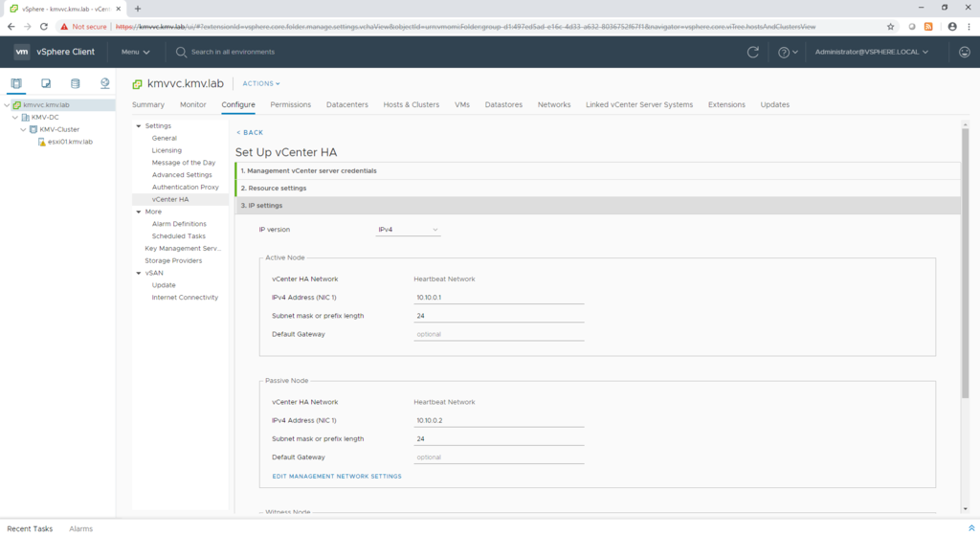This screenshot has width=980, height=536.
Task: Click the search magnifier icon
Action: pyautogui.click(x=181, y=52)
